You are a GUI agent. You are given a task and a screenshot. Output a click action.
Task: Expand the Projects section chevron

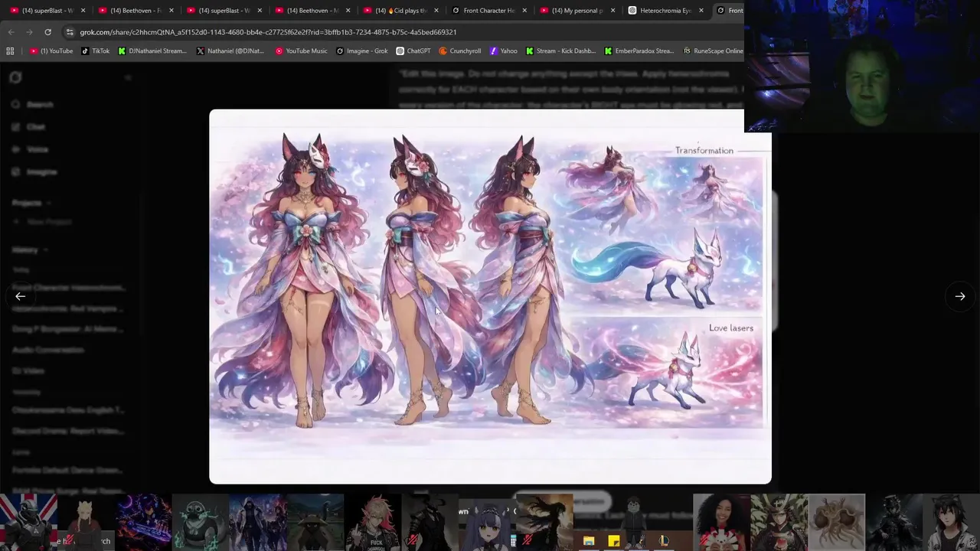coord(49,203)
